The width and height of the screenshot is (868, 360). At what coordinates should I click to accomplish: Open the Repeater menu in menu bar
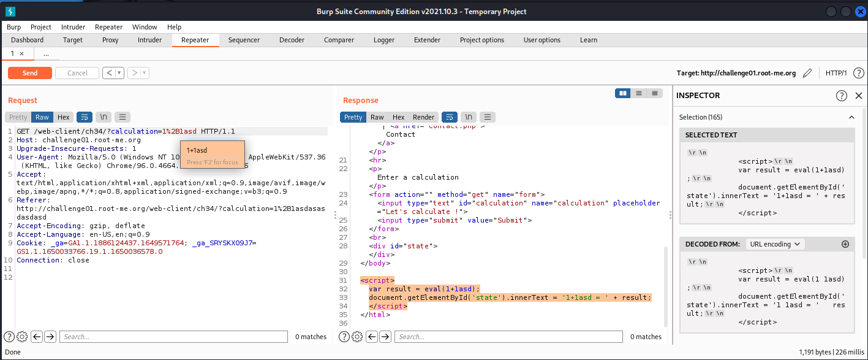coord(109,27)
